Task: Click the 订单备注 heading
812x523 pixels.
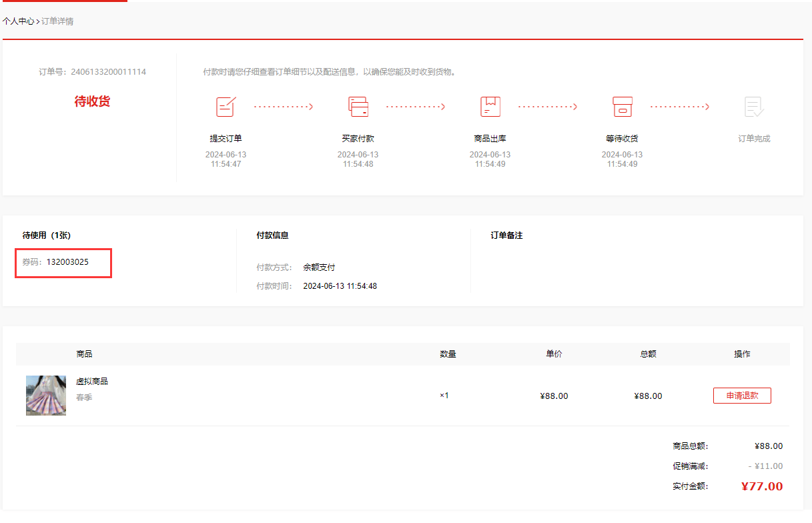Action: tap(506, 235)
